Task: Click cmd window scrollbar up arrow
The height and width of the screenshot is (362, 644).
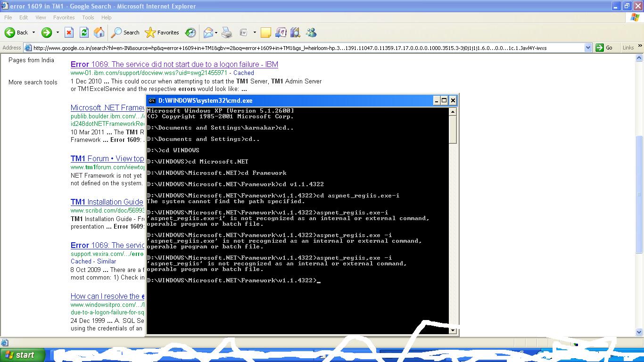Action: click(x=453, y=112)
